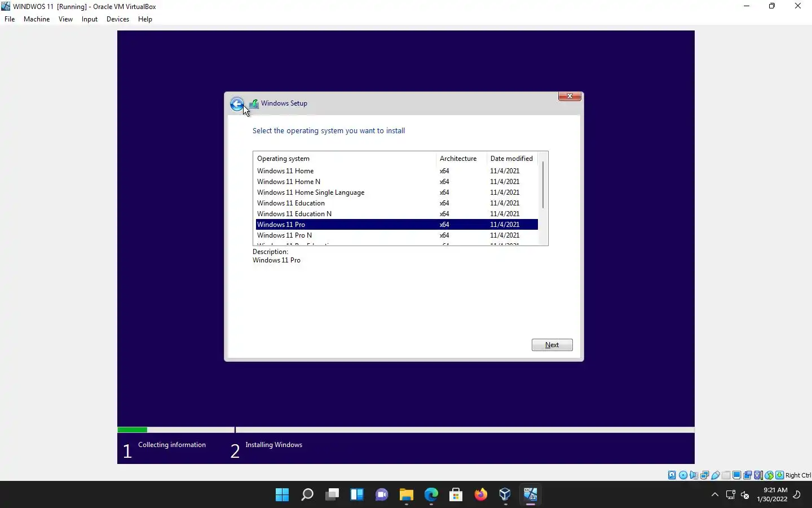Click the 11/4/2021 date for Windows 11 Home
The width and height of the screenshot is (812, 508).
(505, 171)
